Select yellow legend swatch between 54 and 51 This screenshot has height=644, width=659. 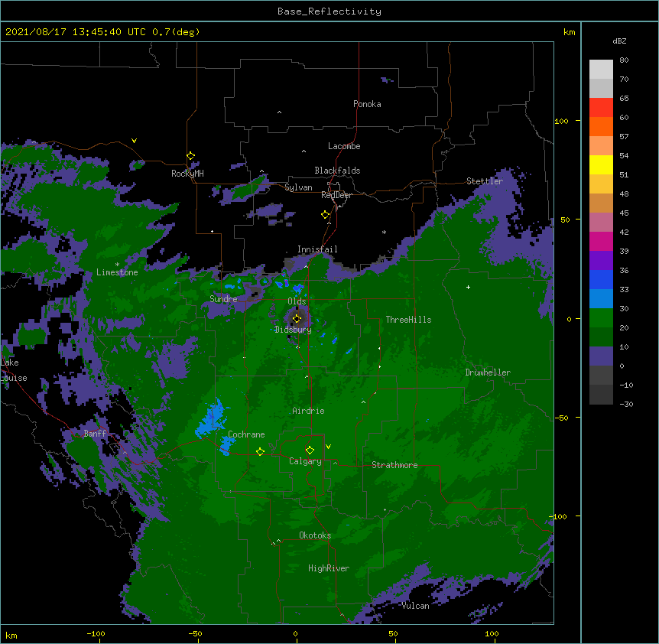pos(601,164)
